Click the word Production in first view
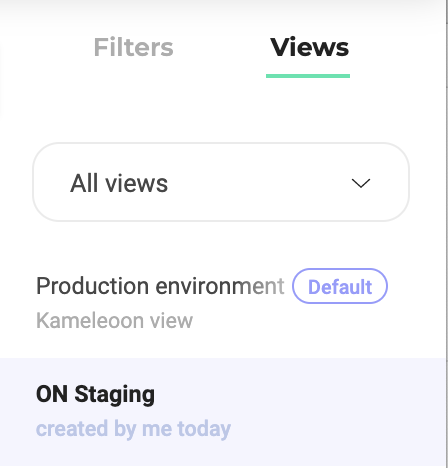 [x=92, y=286]
